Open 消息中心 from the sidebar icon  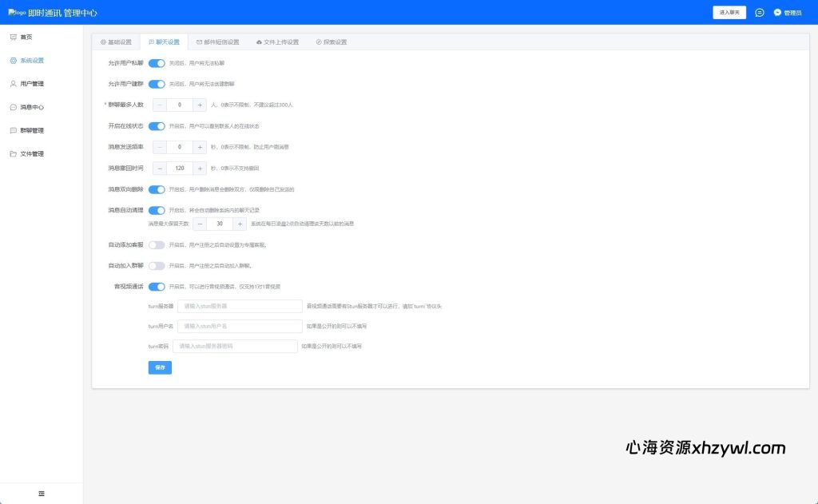(14, 106)
